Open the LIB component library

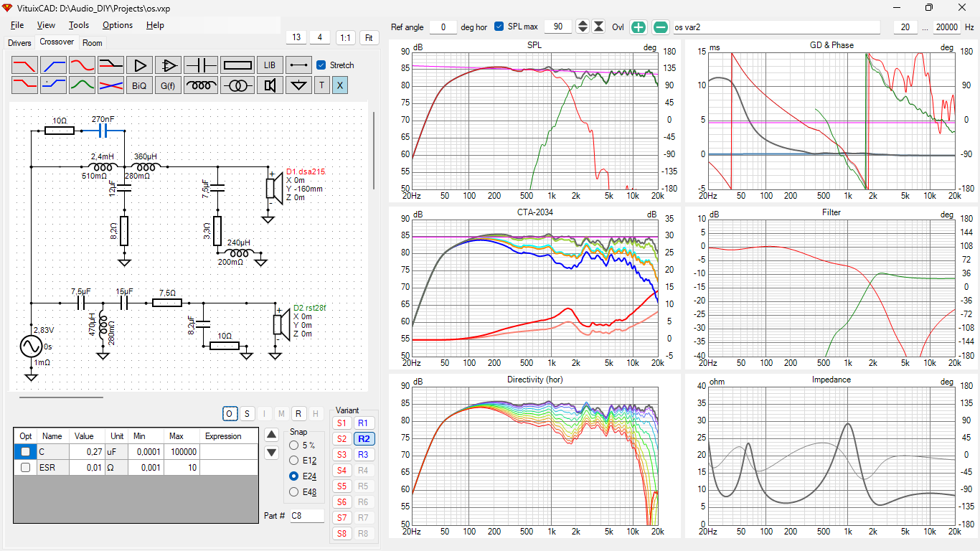(270, 65)
